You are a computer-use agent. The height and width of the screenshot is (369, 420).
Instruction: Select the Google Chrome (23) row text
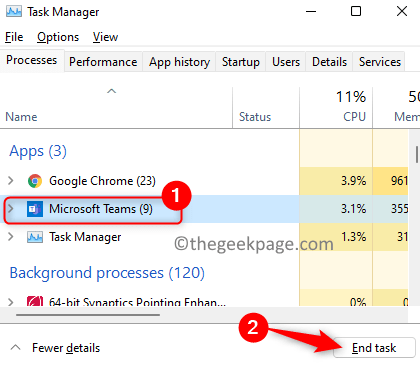tap(102, 181)
